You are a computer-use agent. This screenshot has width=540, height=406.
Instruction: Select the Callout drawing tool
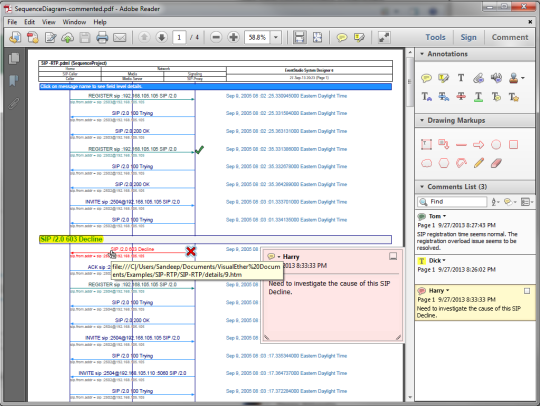(444, 144)
